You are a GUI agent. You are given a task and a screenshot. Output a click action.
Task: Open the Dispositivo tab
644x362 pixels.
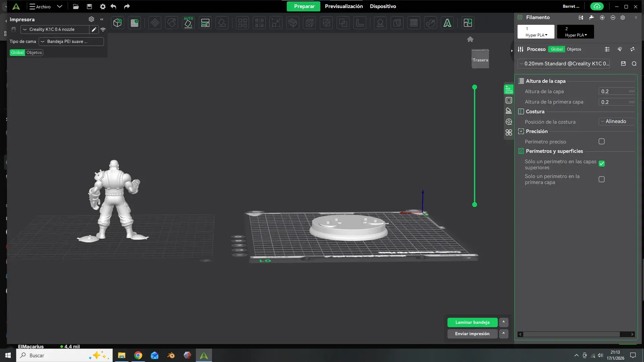(383, 6)
